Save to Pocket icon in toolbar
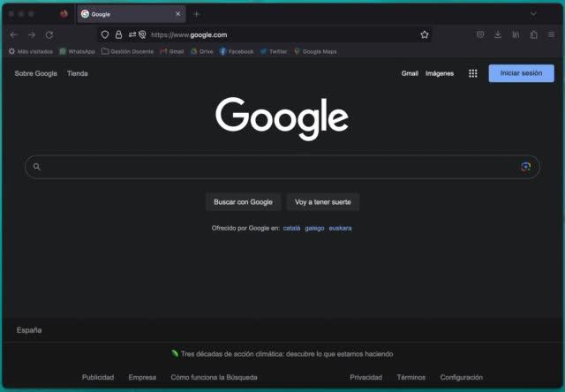Image resolution: width=565 pixels, height=392 pixels. point(480,34)
